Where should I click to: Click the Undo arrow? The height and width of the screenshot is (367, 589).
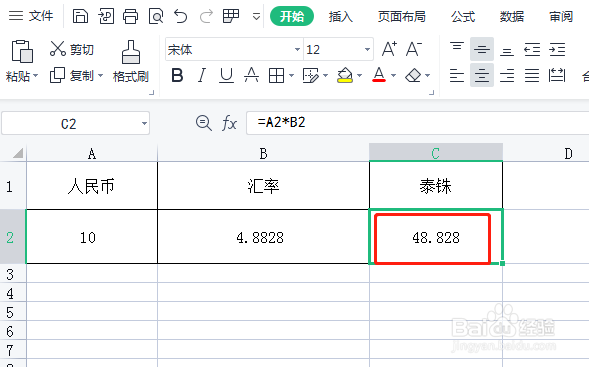[x=181, y=17]
